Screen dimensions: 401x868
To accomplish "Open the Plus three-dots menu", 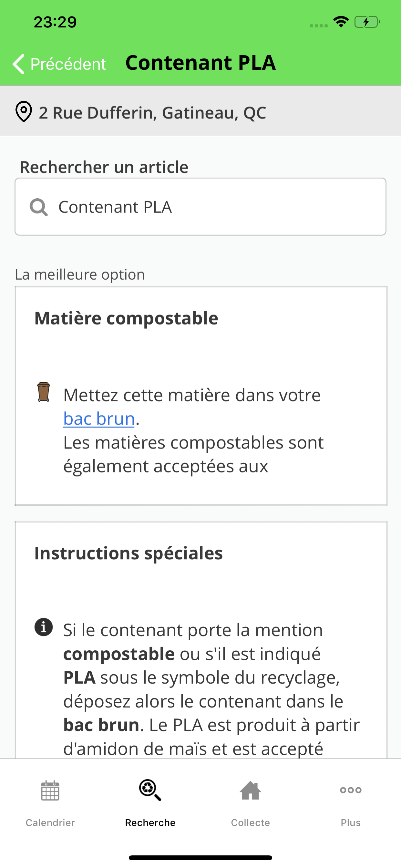I will [351, 790].
